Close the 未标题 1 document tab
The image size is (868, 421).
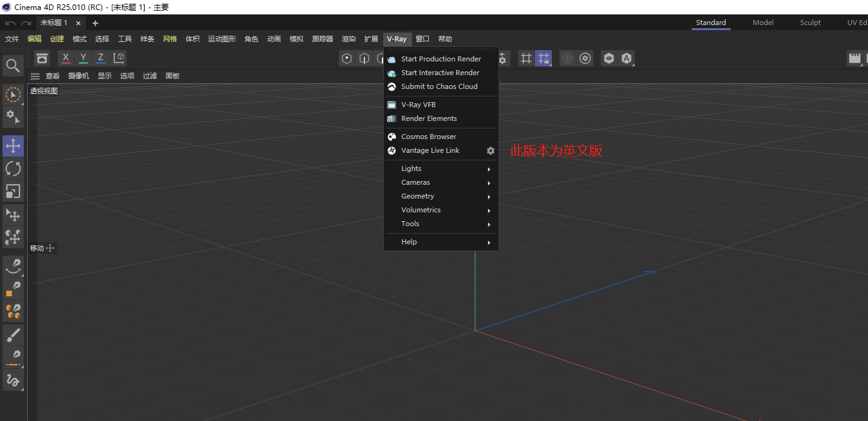coord(78,23)
